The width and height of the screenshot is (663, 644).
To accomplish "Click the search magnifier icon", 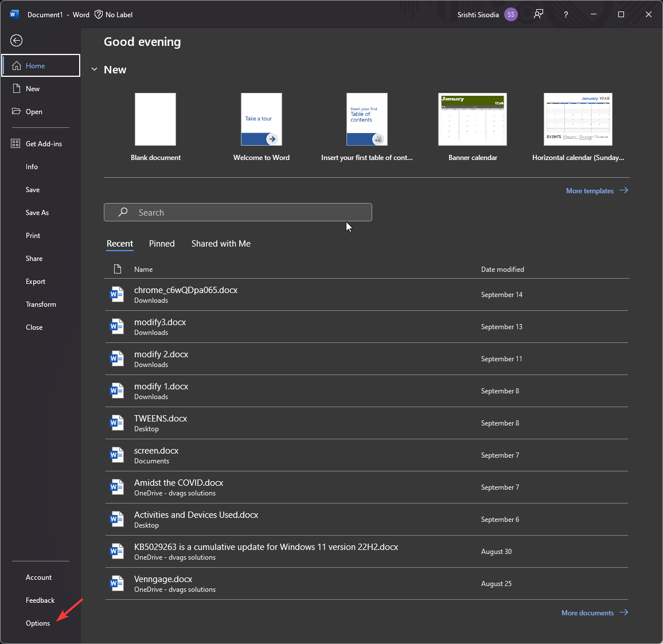I will point(123,212).
